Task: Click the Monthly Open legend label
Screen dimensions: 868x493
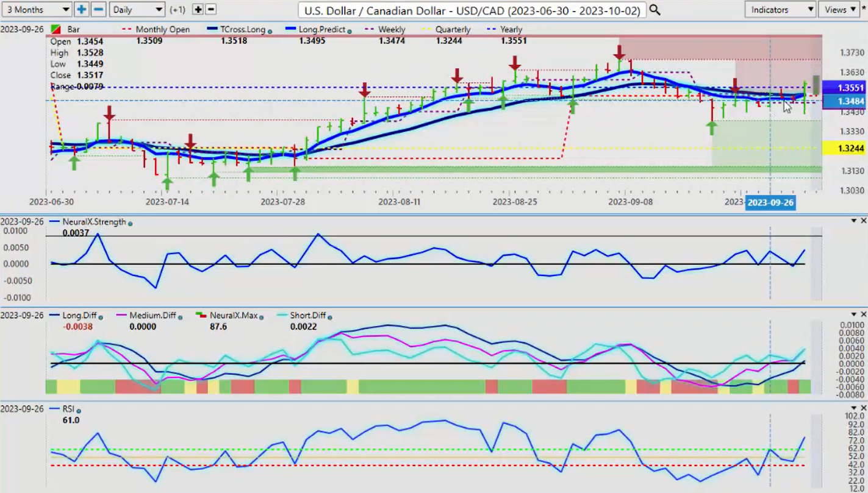Action: (x=162, y=29)
